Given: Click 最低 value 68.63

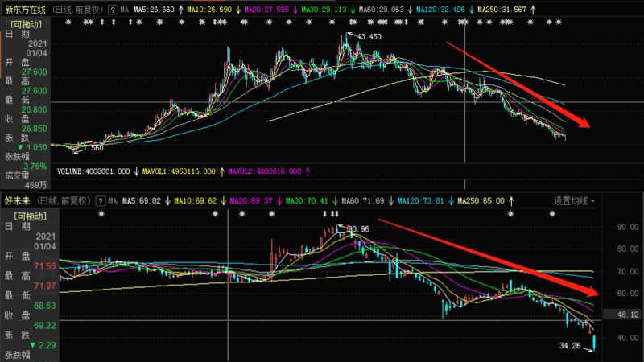Looking at the screenshot, I should click(45, 306).
